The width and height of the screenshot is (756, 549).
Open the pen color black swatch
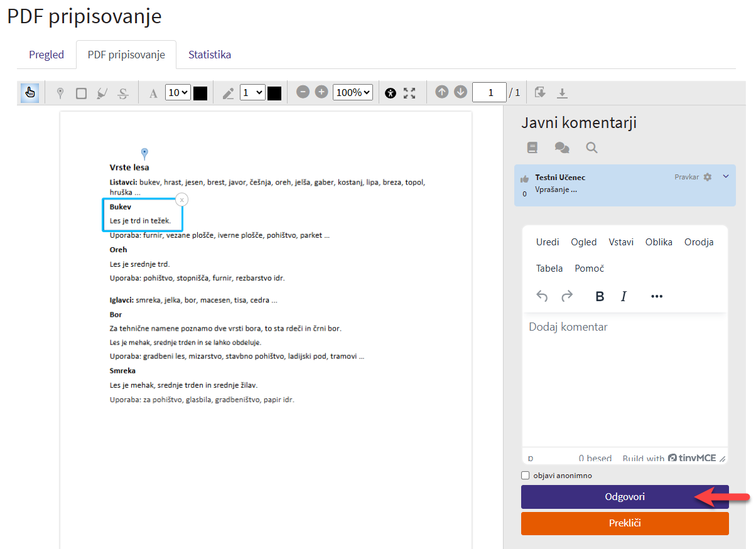pyautogui.click(x=274, y=93)
